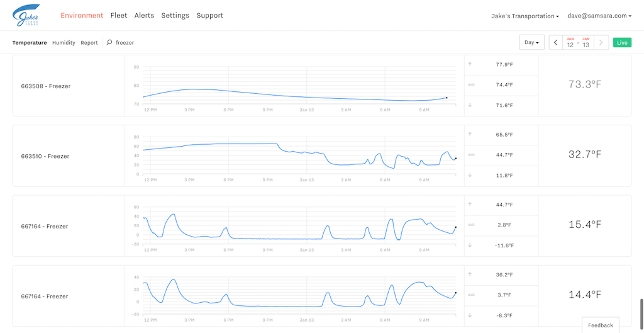Open the Fleet menu item
Image resolution: width=644 pixels, height=333 pixels.
click(119, 15)
